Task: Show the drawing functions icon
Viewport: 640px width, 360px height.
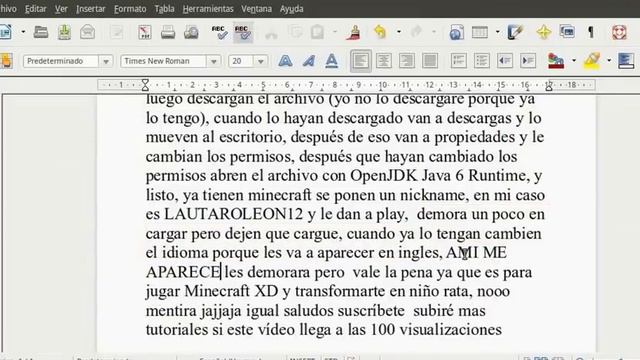Action: coord(515,32)
